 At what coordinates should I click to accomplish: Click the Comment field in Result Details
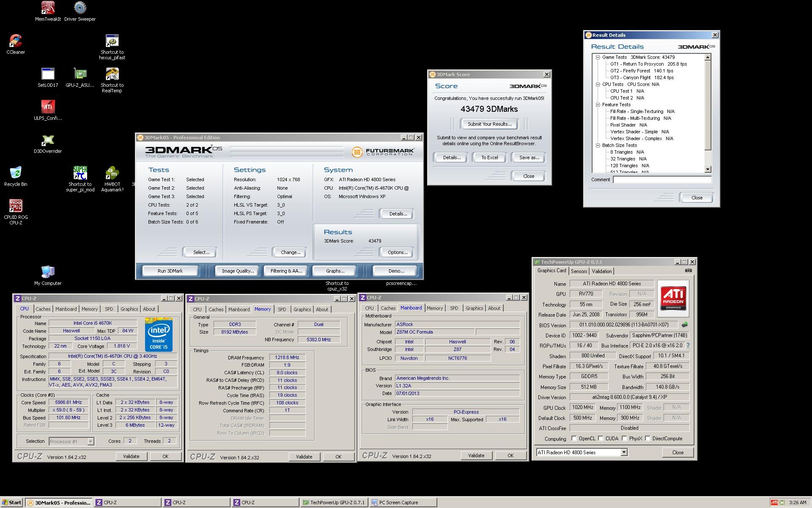pyautogui.click(x=662, y=179)
